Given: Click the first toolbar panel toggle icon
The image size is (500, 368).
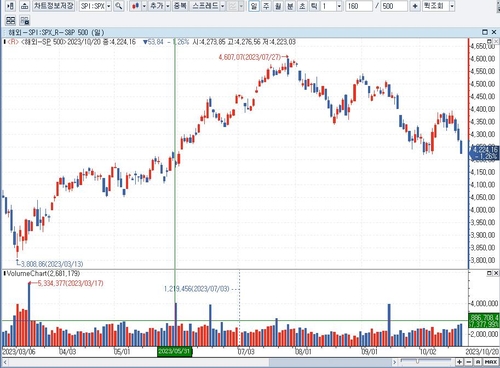Looking at the screenshot, I should coord(10,6).
